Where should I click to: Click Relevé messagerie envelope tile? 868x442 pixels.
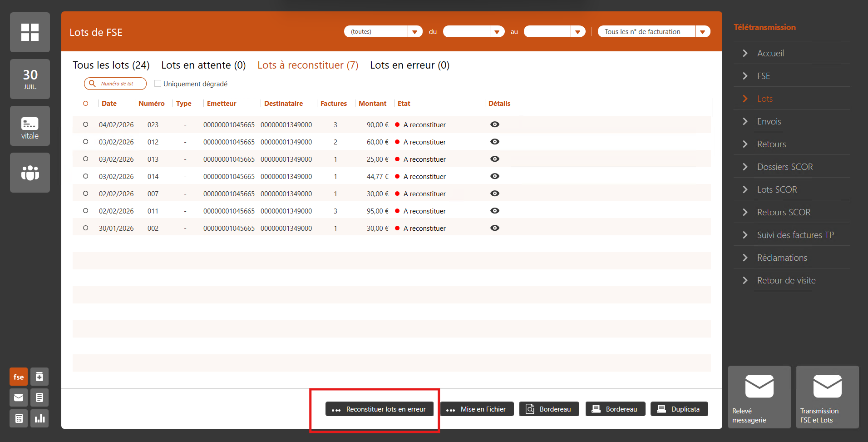pyautogui.click(x=759, y=397)
